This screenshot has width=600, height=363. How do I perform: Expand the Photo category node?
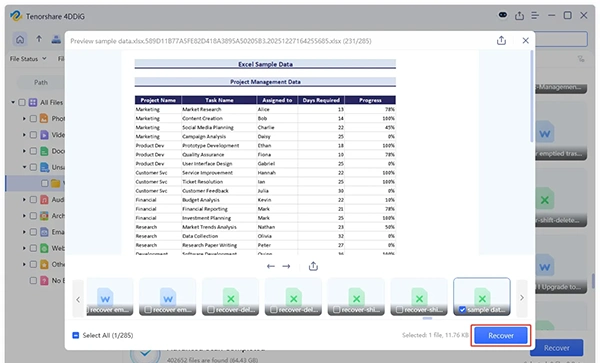[24, 119]
